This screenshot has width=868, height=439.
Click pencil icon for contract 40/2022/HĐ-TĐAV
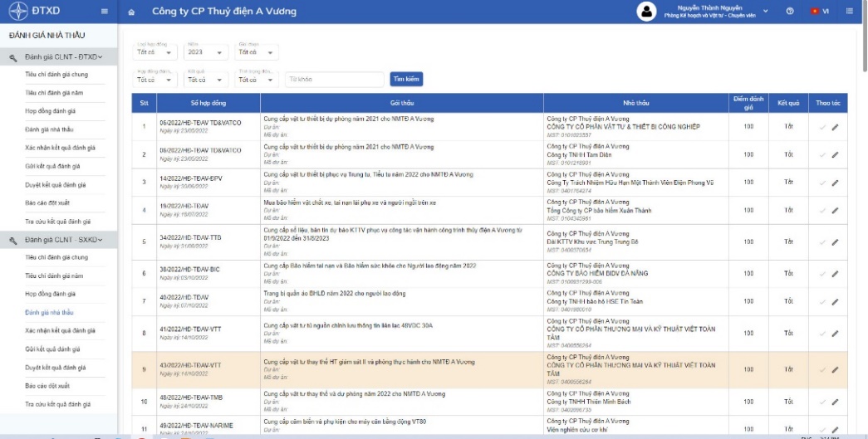point(835,302)
